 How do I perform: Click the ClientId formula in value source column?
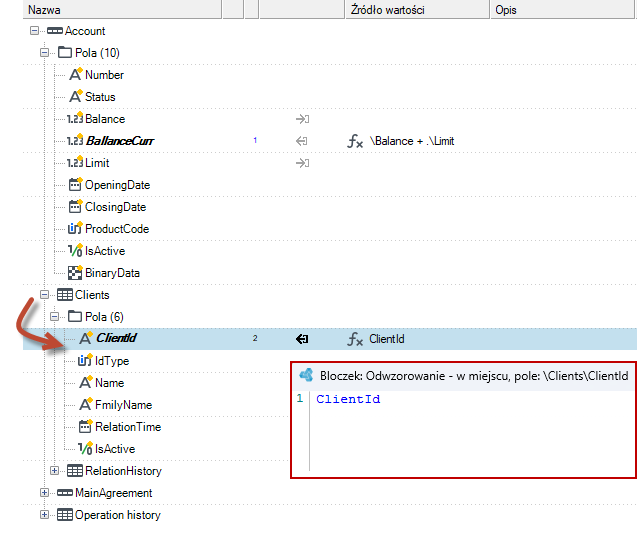pos(387,339)
